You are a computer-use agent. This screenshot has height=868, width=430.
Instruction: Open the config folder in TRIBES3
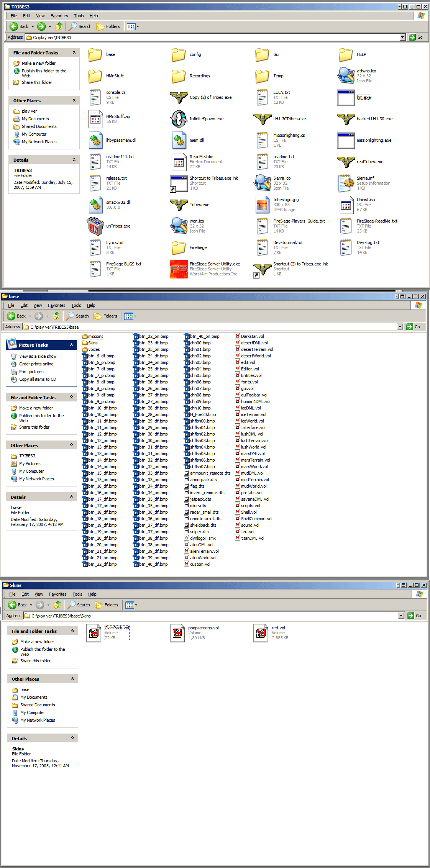[x=179, y=54]
